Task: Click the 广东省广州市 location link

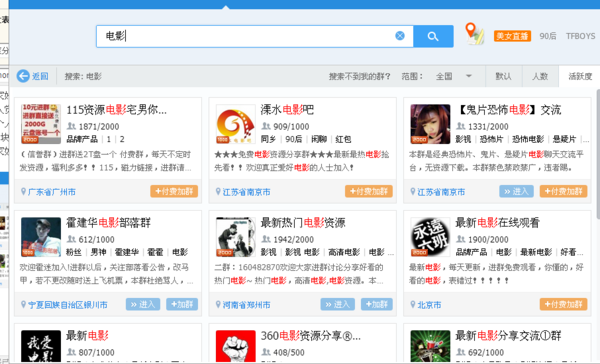Action: (51, 192)
